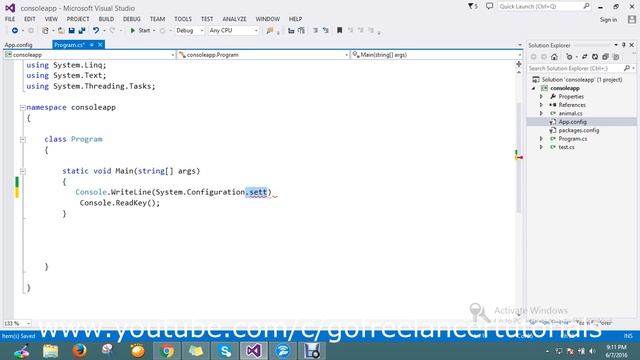Click the Find in Files toolbar icon
This screenshot has height=360, width=640.
coord(270,31)
